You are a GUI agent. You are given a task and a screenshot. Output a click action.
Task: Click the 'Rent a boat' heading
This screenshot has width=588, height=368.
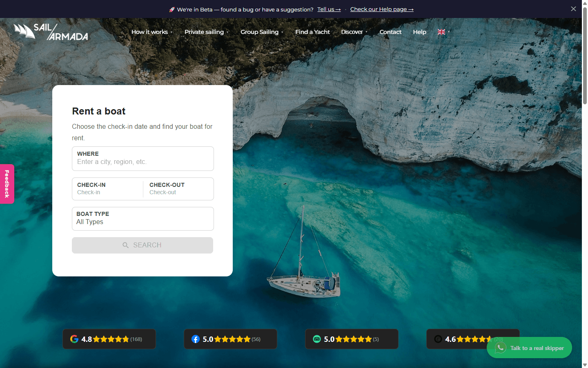[x=99, y=111]
